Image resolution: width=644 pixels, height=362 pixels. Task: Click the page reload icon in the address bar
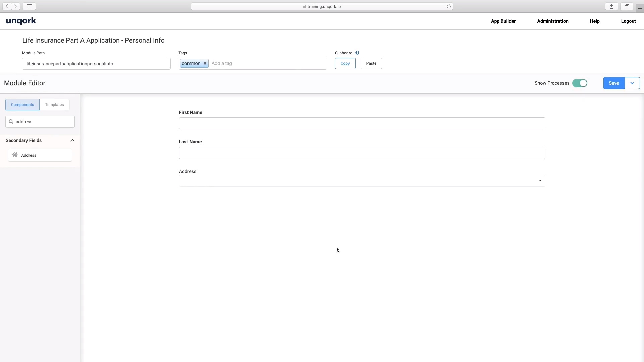point(449,6)
